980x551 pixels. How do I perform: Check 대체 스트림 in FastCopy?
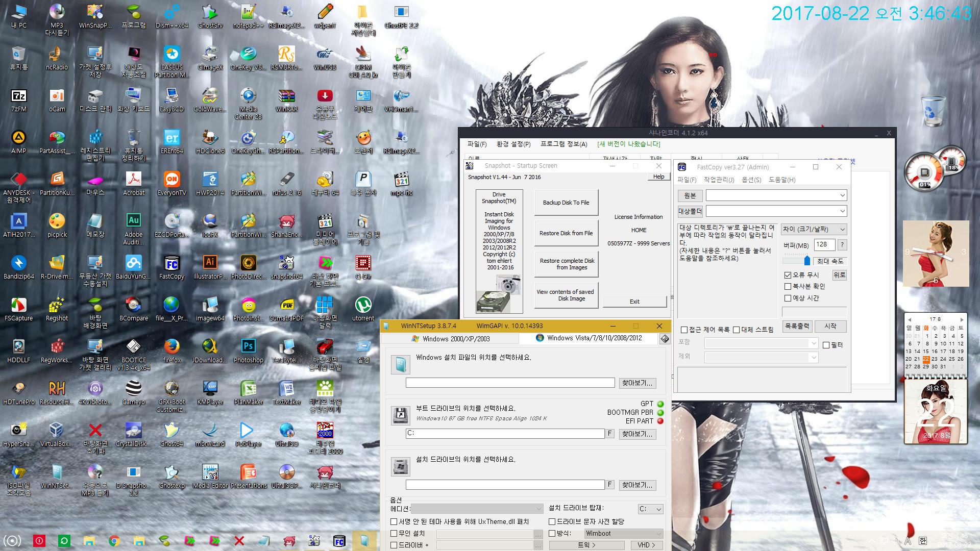[x=736, y=330]
